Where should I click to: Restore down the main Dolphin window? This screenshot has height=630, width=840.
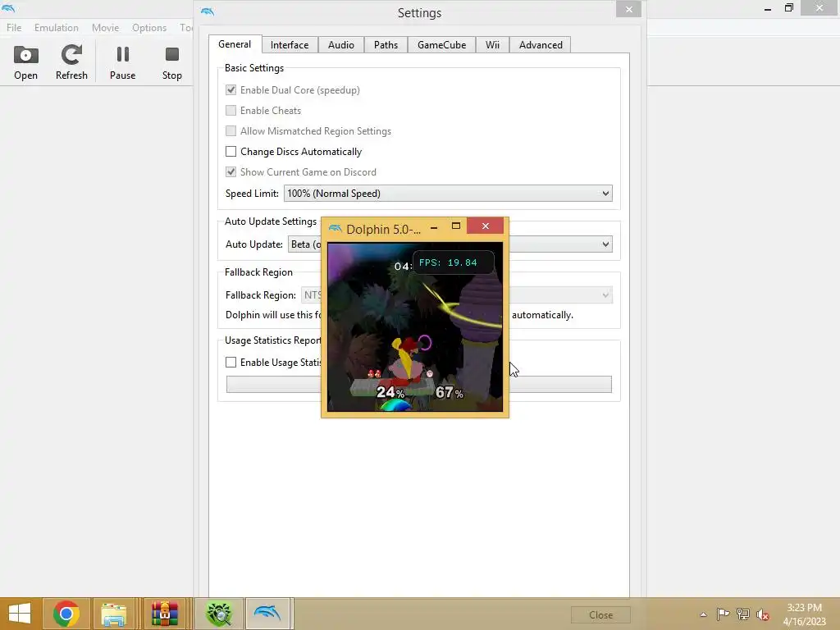click(x=788, y=8)
